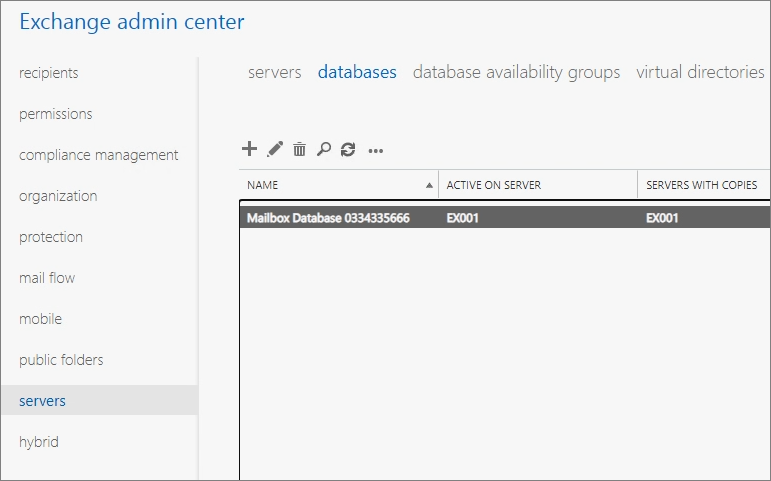Open the virtual directories tab
Image resolution: width=771 pixels, height=481 pixels.
tap(700, 72)
